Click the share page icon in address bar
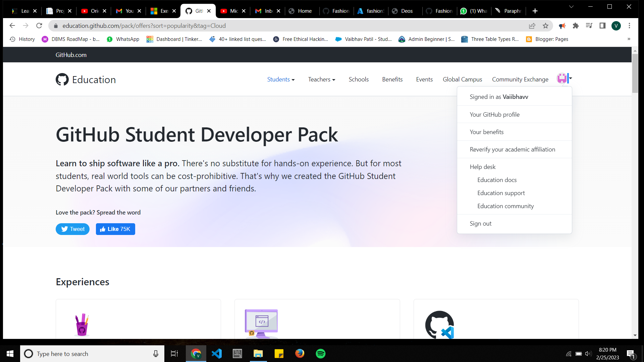The width and height of the screenshot is (644, 362). coord(532,26)
